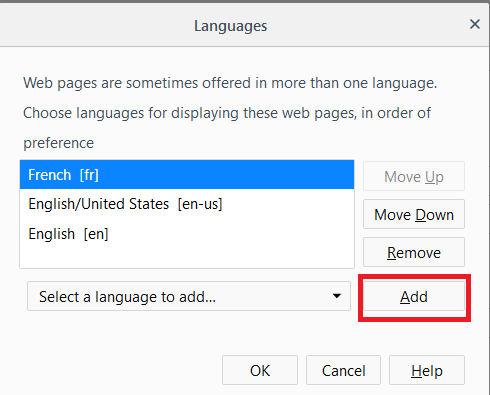Remove the selected language
The width and height of the screenshot is (490, 395).
[414, 252]
